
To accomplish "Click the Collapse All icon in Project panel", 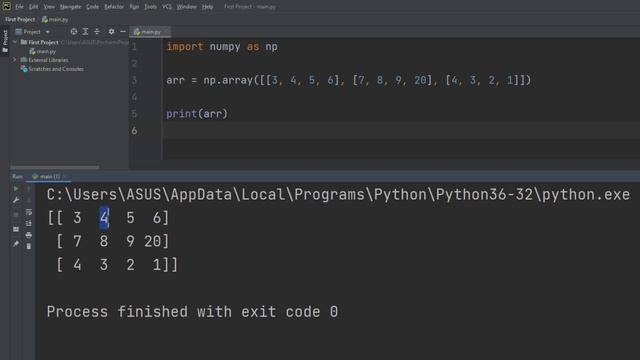I will [97, 31].
